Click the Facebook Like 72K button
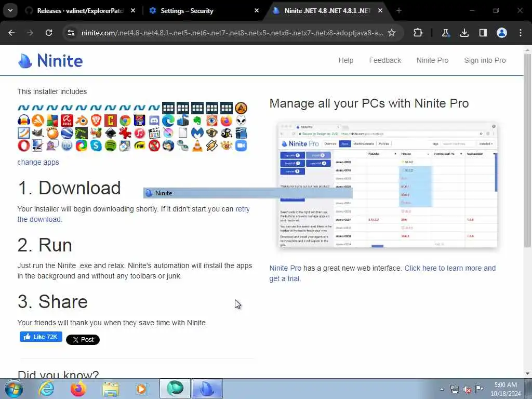The image size is (532, 399). point(41,337)
